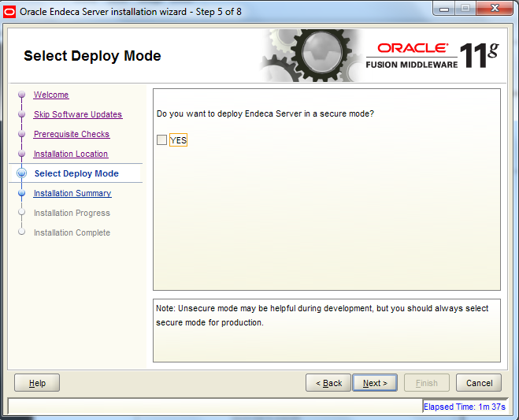The image size is (519, 420).
Task: Enable the YES secure mode checkbox
Action: (162, 140)
